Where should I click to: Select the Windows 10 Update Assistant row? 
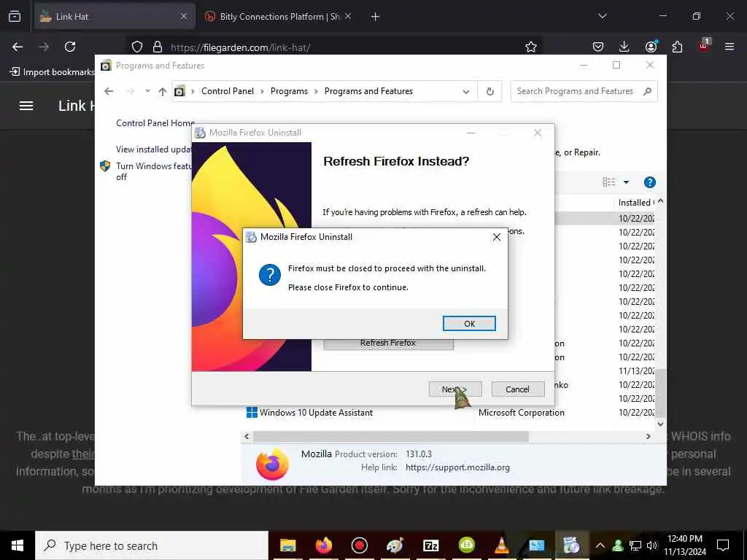coord(450,413)
